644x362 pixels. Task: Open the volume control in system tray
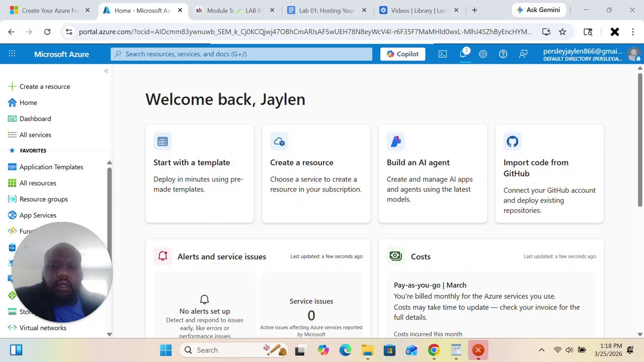coord(569,350)
